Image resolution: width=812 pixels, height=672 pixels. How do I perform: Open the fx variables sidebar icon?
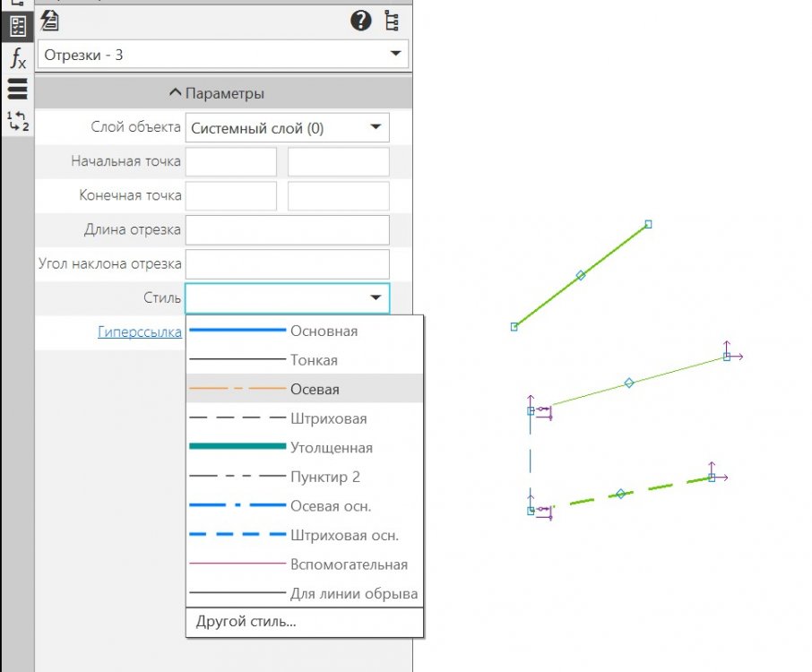[18, 57]
